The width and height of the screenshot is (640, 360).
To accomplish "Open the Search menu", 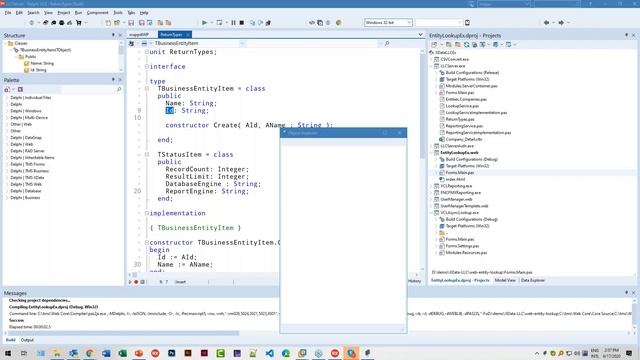I will click(x=33, y=13).
